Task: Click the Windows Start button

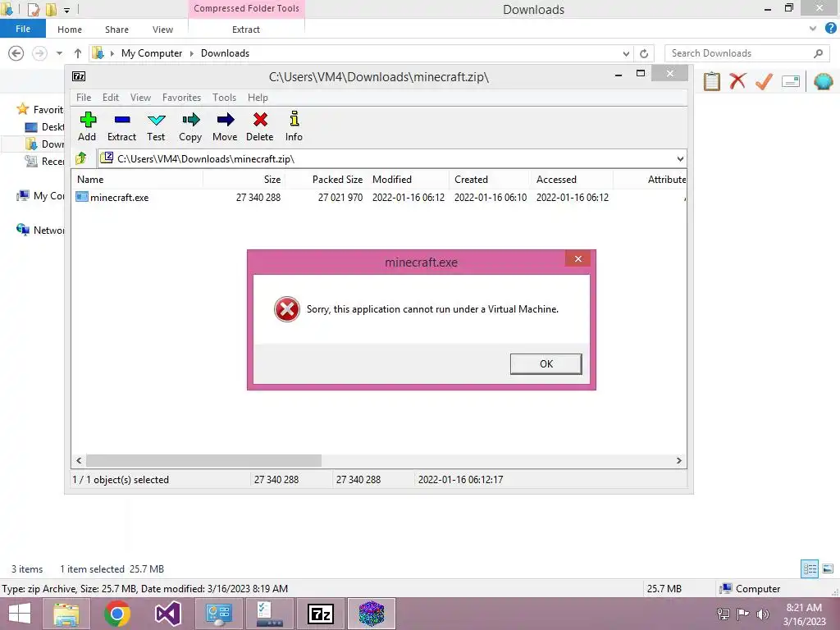Action: click(20, 614)
